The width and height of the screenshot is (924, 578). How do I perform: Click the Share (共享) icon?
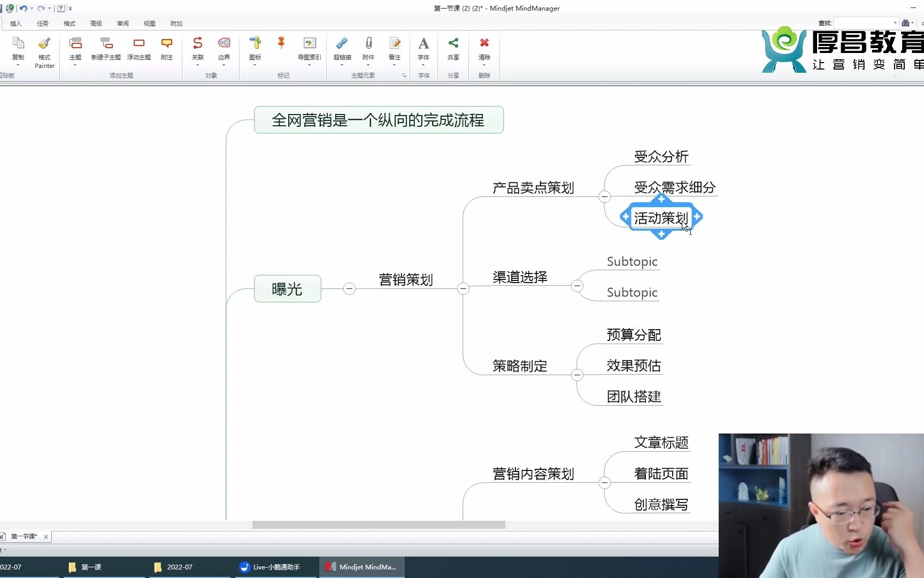point(453,43)
